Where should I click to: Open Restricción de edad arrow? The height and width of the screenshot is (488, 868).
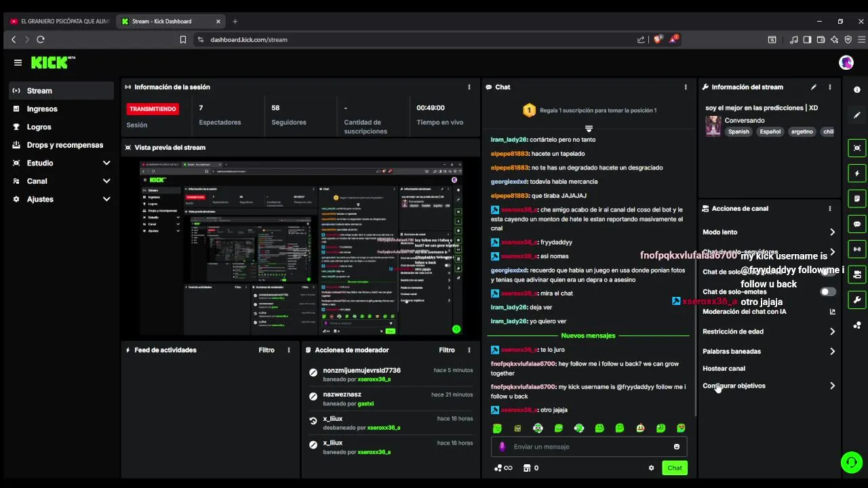(x=832, y=331)
